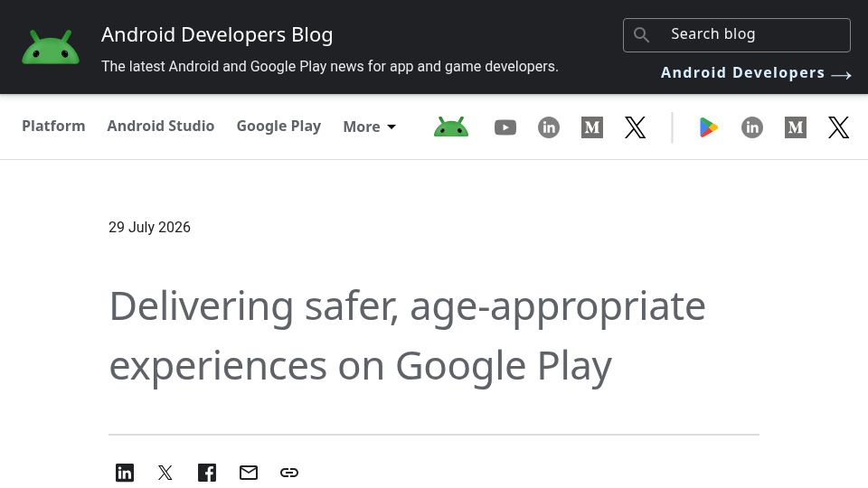Click the arrow next to Android Developers
Screen dimensions: 868x488
pos(841,75)
